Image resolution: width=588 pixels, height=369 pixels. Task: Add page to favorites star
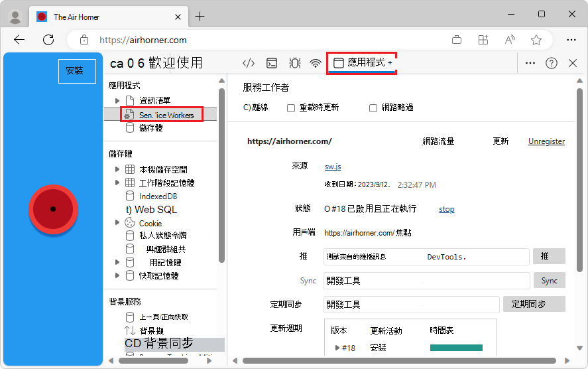pyautogui.click(x=536, y=40)
